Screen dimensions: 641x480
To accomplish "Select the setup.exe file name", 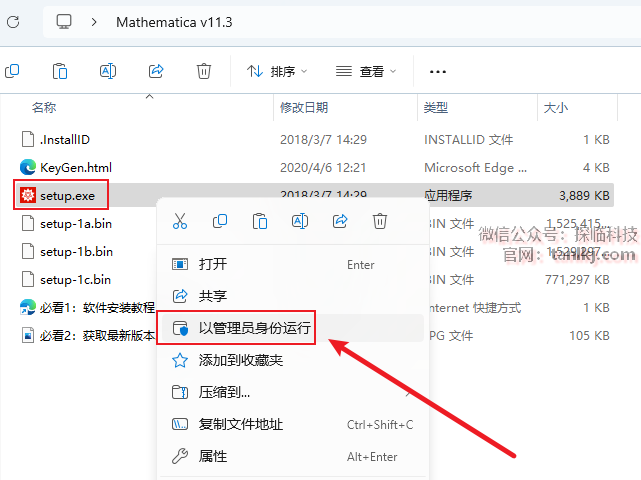I will (67, 196).
